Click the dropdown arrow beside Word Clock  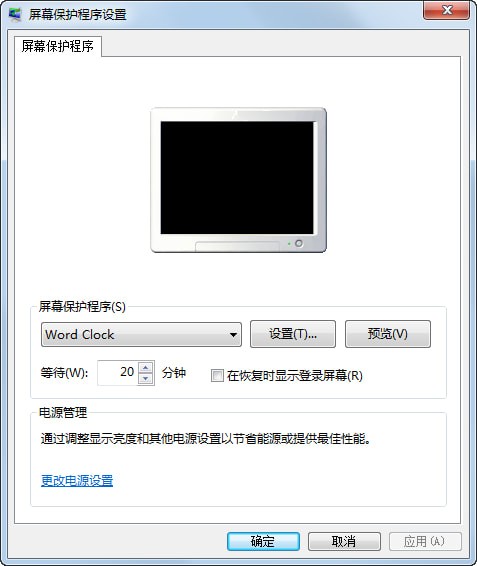point(233,335)
